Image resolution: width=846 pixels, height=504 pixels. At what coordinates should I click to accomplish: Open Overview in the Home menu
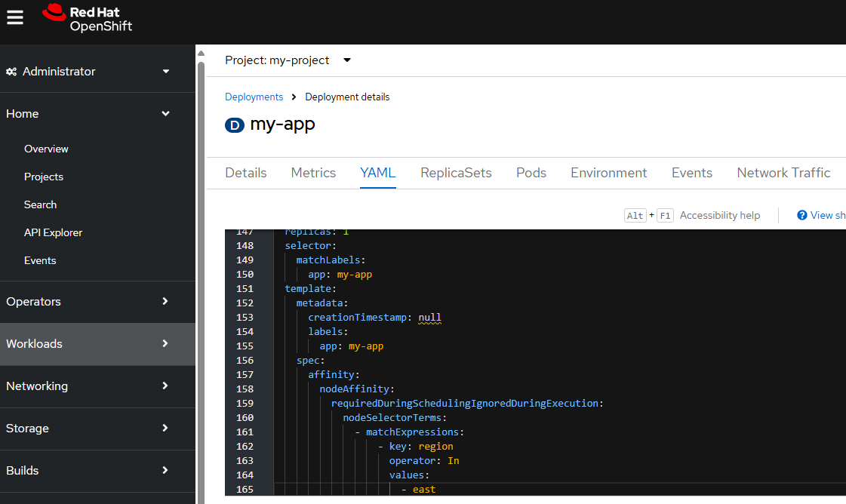click(46, 149)
